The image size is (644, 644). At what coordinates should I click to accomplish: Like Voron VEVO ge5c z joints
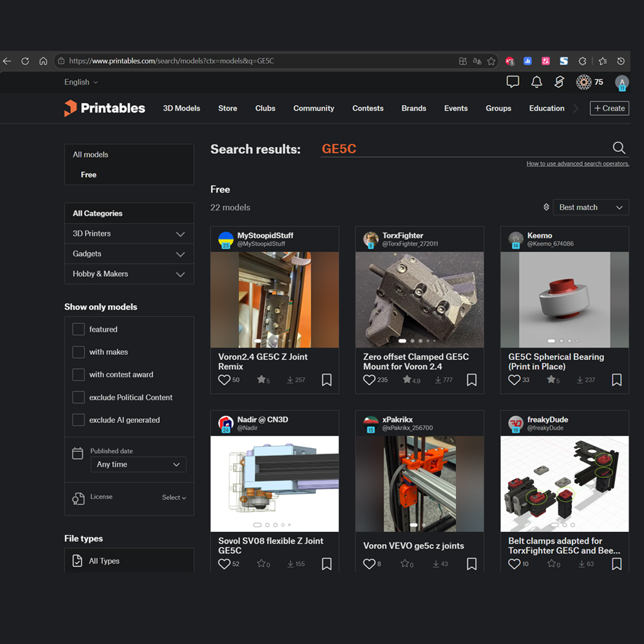click(369, 564)
